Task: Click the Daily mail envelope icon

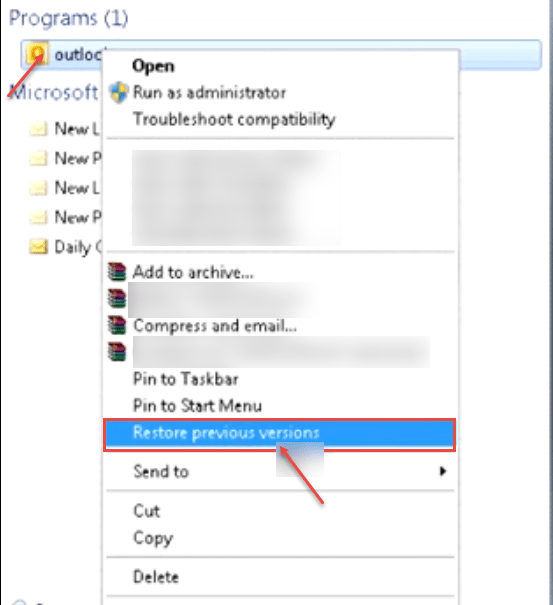Action: pyautogui.click(x=38, y=247)
